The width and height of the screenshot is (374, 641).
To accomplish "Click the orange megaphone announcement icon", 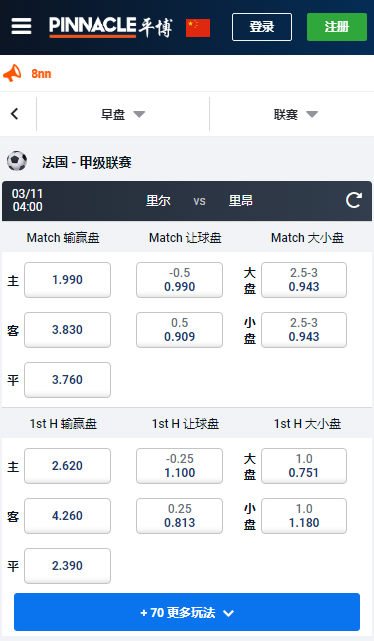I will click(x=12, y=73).
